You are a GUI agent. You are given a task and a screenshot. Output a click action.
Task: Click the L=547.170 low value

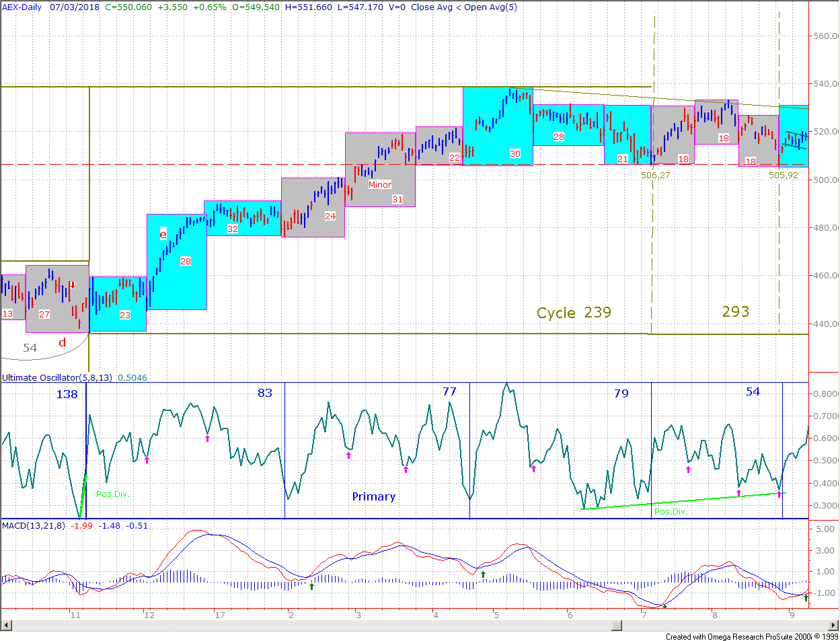tap(360, 7)
